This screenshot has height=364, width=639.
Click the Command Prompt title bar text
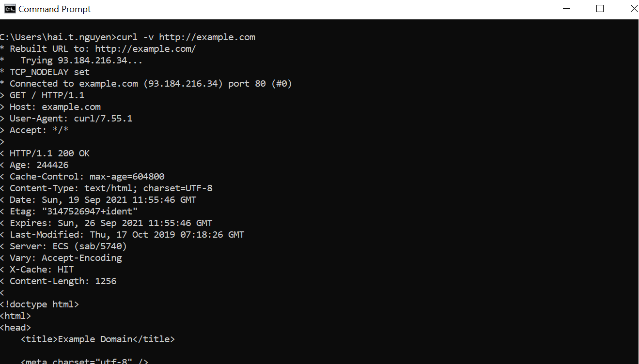55,9
